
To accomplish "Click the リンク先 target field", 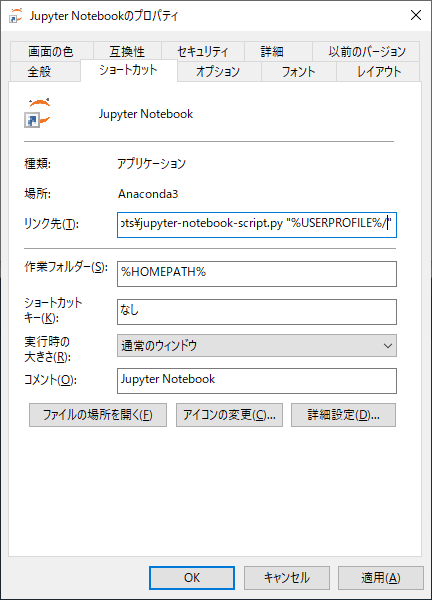I will (x=257, y=225).
